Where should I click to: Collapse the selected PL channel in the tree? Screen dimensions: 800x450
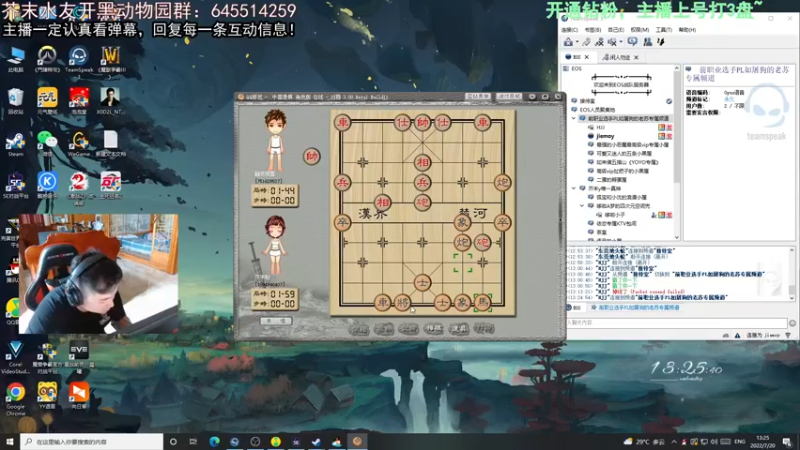tap(573, 118)
